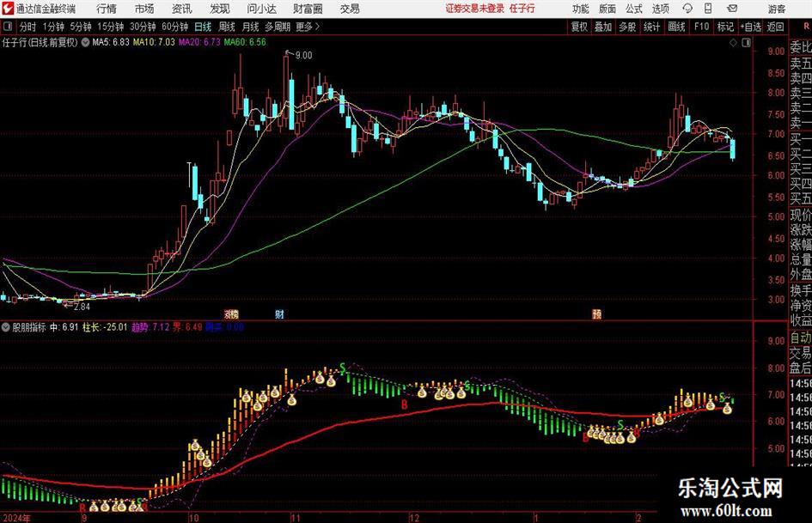Click the 预 forecast marker icon
This screenshot has width=812, height=523.
coord(596,313)
